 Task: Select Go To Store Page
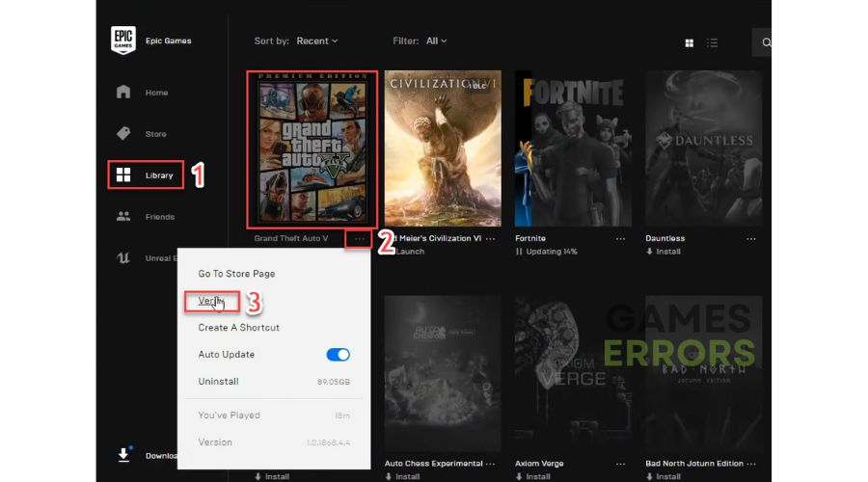pyautogui.click(x=236, y=274)
